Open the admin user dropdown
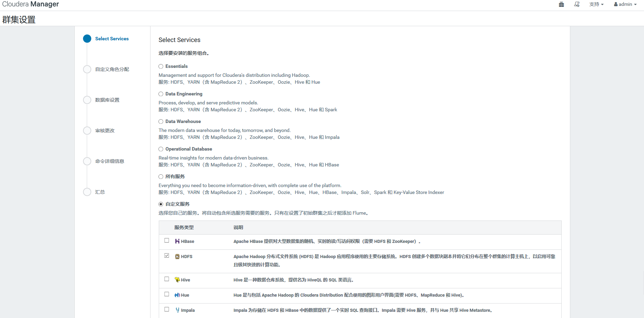Viewport: 644px width, 318px height. (x=625, y=4)
